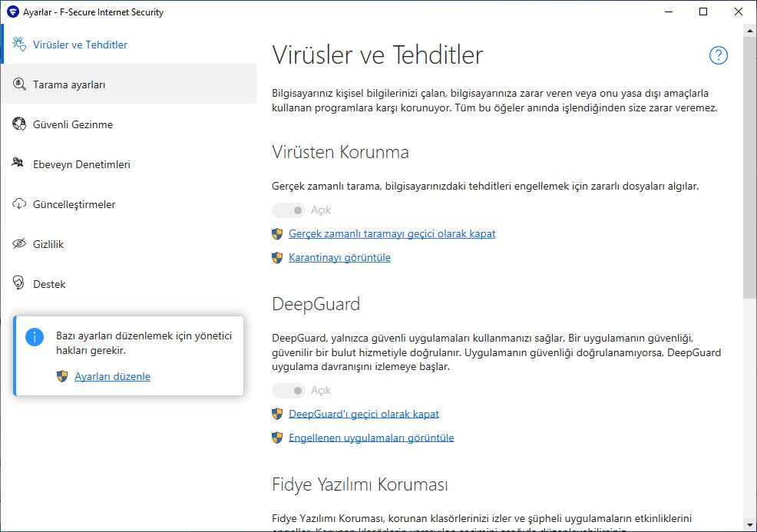Minimize the Ayarlar window
757x532 pixels.
click(669, 12)
